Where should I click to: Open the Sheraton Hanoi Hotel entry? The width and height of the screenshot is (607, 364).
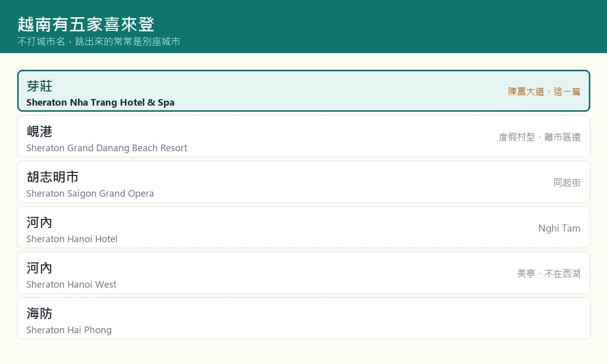303,227
